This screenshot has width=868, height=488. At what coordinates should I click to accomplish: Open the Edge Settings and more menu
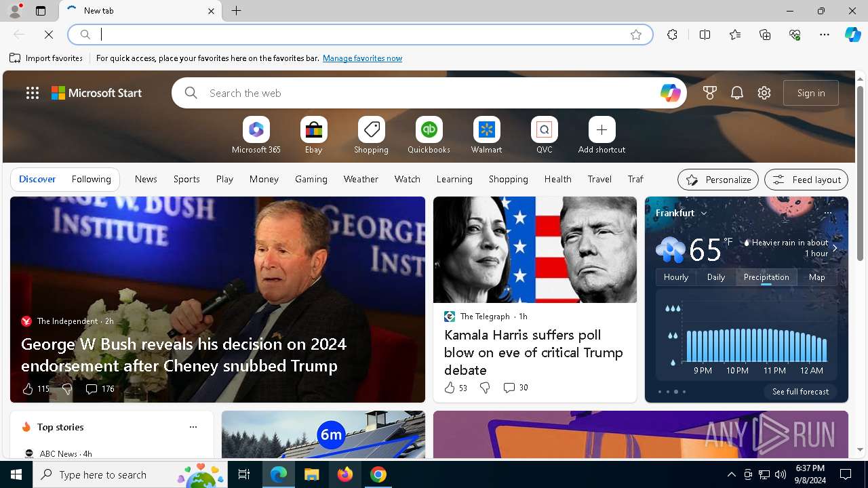pyautogui.click(x=825, y=35)
